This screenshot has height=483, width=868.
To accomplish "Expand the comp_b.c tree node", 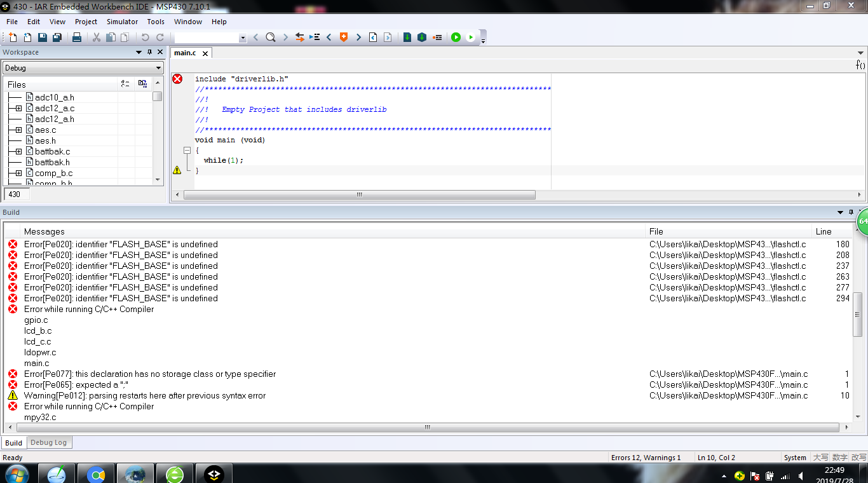I will [x=19, y=173].
